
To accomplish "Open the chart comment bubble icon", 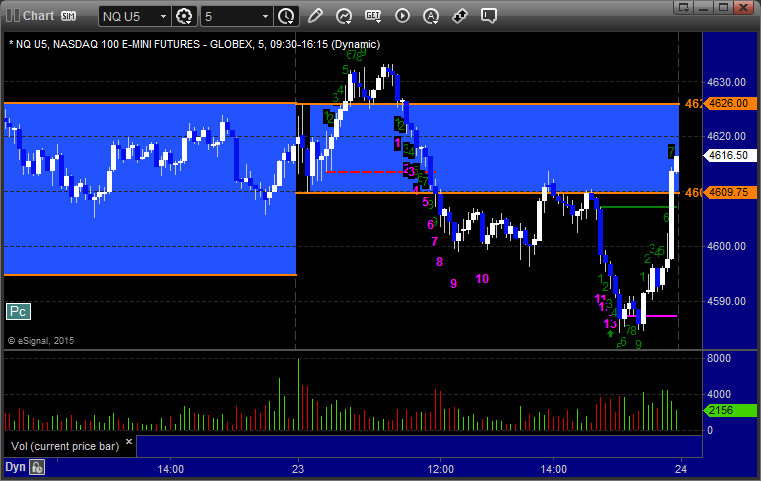I will coord(489,16).
